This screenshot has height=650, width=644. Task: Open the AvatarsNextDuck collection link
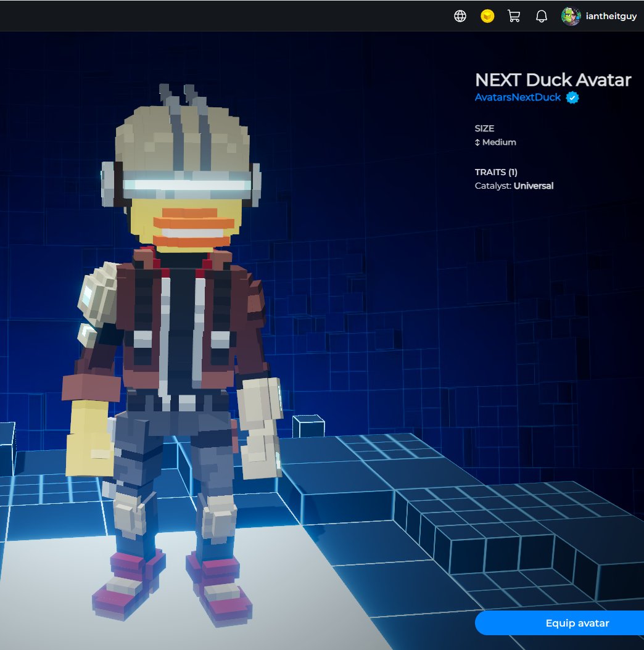tap(518, 97)
